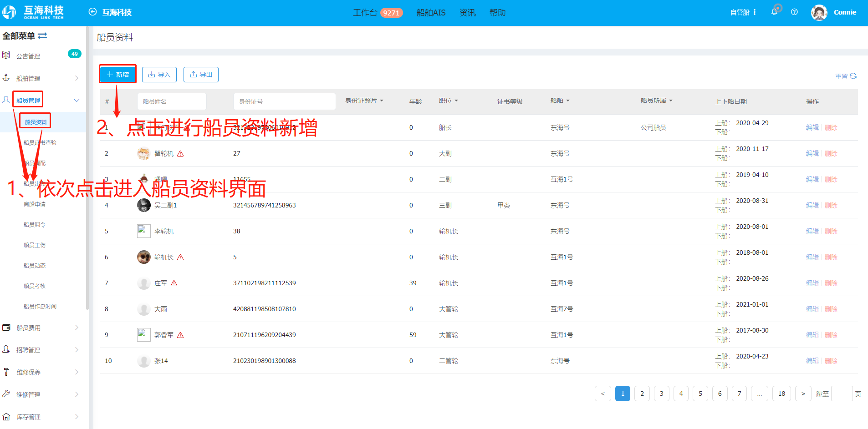Viewport: 868px width, 429px height.
Task: Click the warning icon next to 轮机长 name
Action: pos(180,257)
